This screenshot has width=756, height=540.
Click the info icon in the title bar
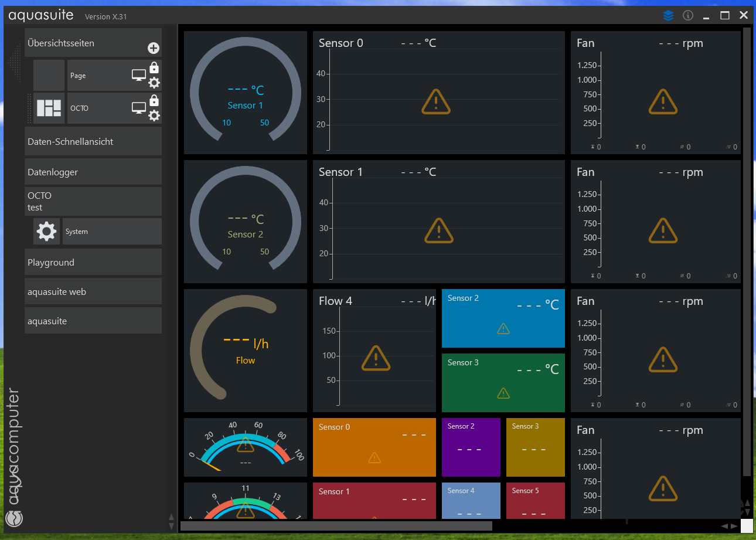pyautogui.click(x=689, y=16)
